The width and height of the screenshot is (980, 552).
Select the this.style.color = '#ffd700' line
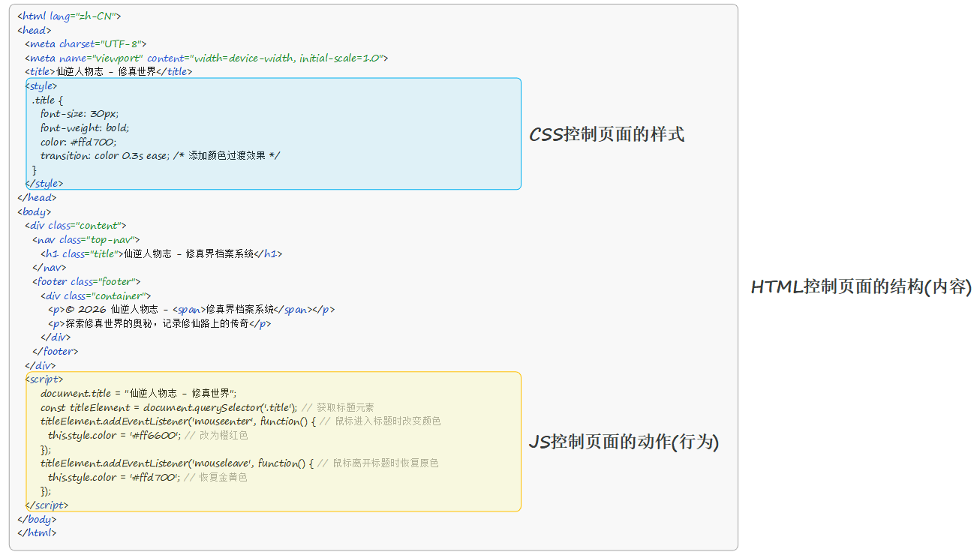point(148,478)
